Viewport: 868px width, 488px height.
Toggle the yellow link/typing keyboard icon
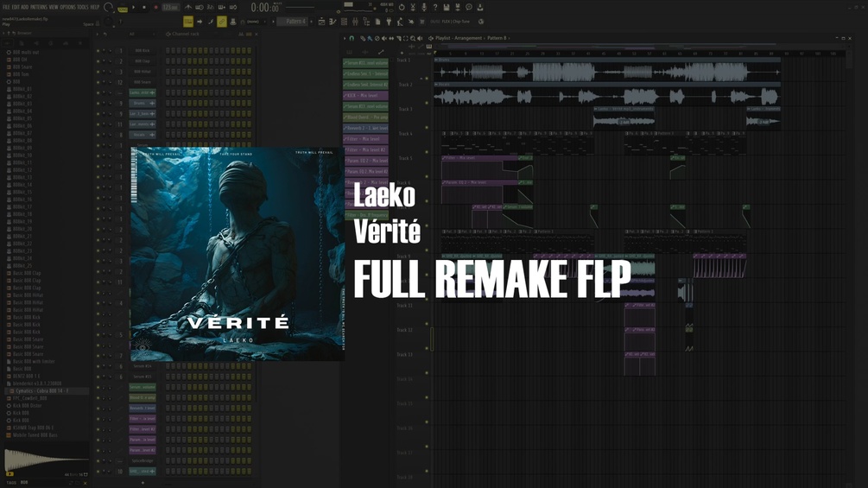coord(221,22)
